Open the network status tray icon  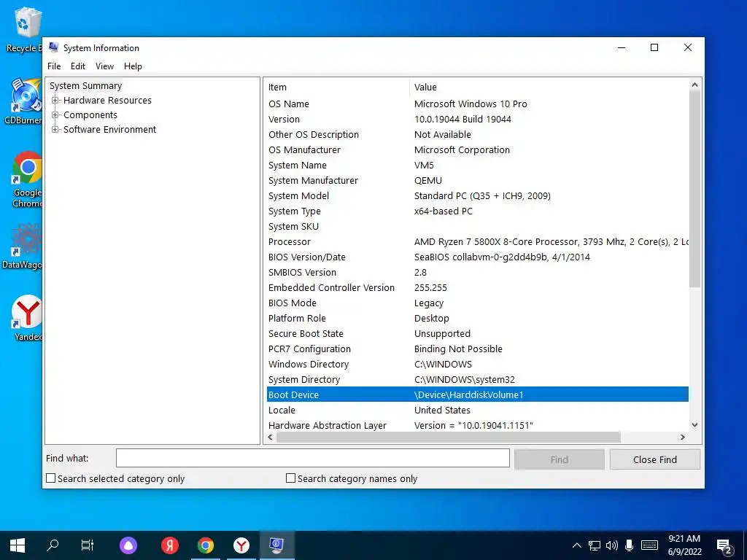coord(594,545)
